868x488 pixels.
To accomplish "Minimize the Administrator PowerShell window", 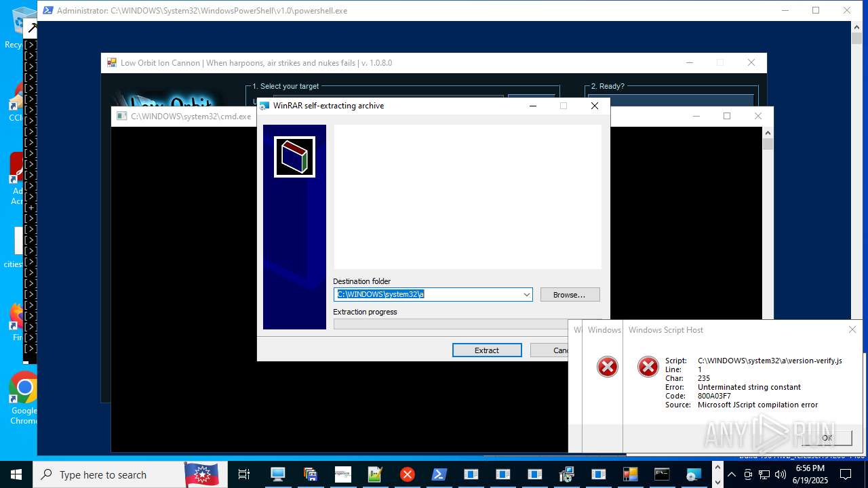I will pyautogui.click(x=785, y=10).
